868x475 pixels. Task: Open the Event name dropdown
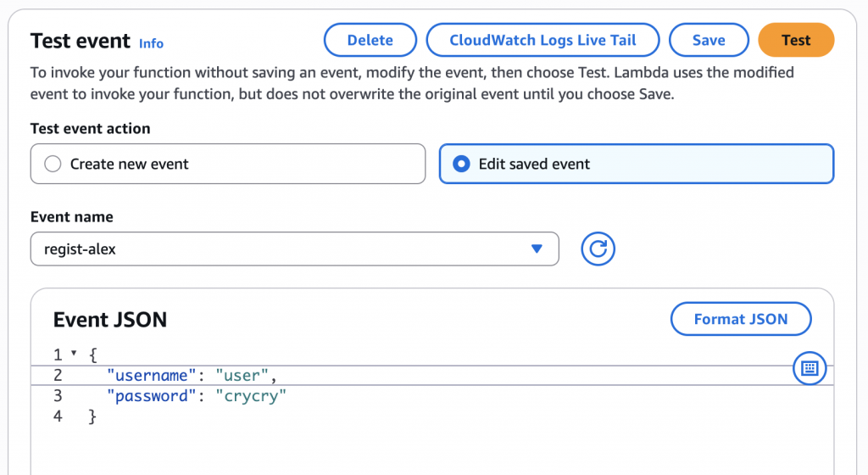[x=294, y=249]
